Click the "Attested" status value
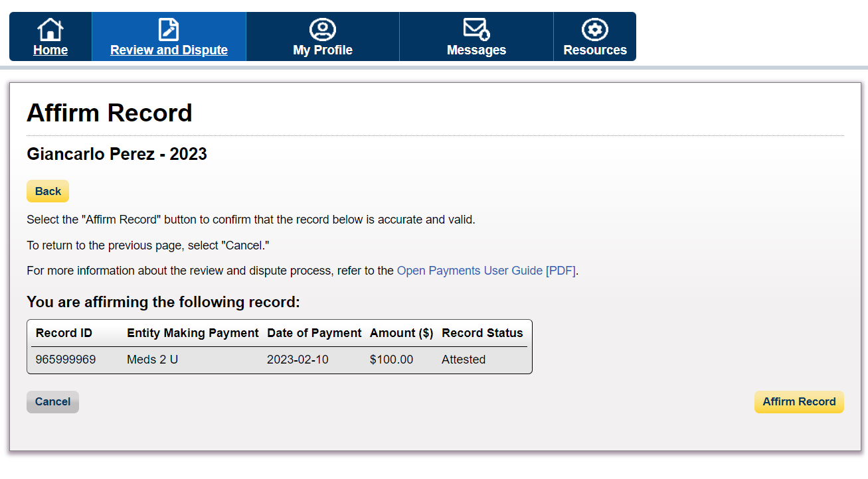Viewport: 868px width, 479px height. coord(464,360)
